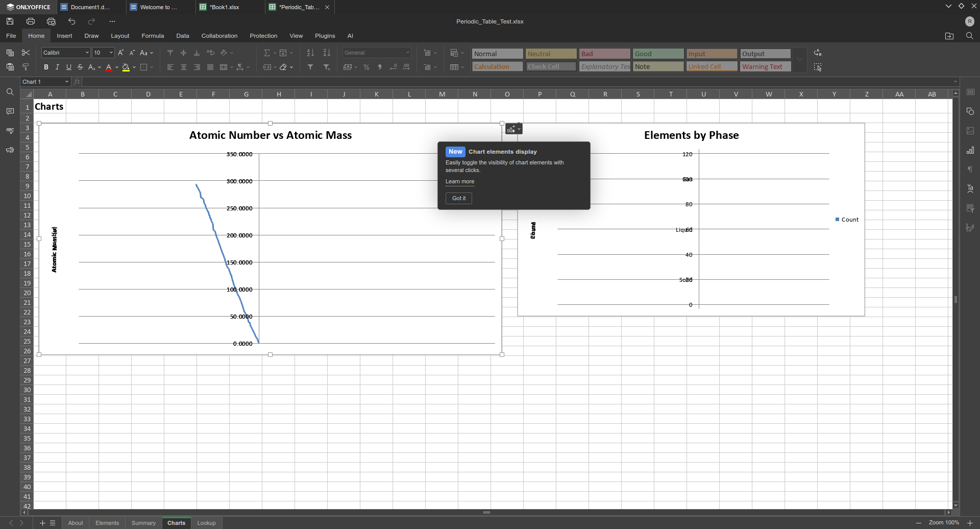
Task: Dismiss the tooltip with Got it
Action: [x=458, y=198]
